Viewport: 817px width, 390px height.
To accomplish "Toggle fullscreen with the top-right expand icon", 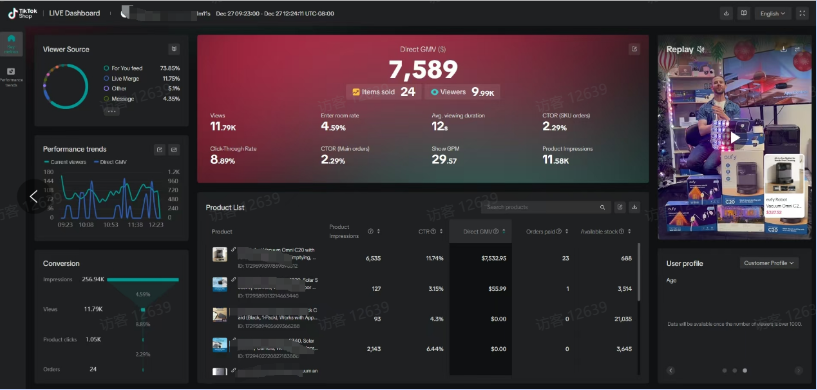I will pos(802,14).
